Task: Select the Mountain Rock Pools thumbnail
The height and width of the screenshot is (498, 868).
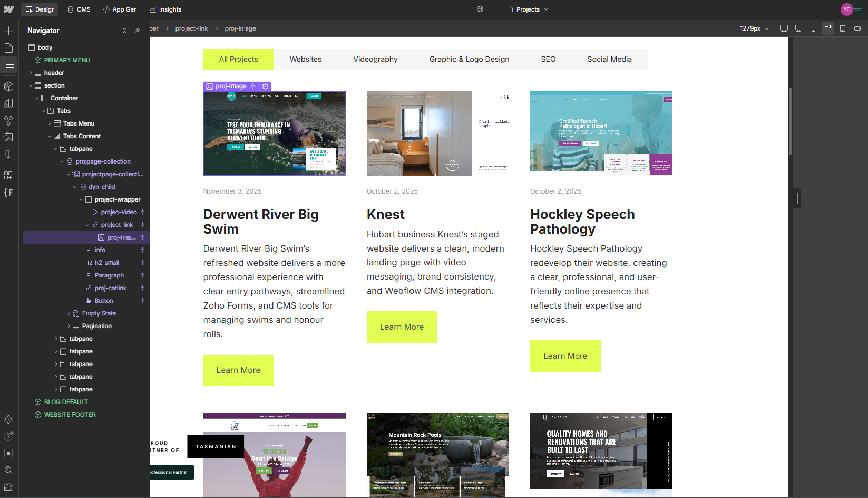Action: point(438,455)
